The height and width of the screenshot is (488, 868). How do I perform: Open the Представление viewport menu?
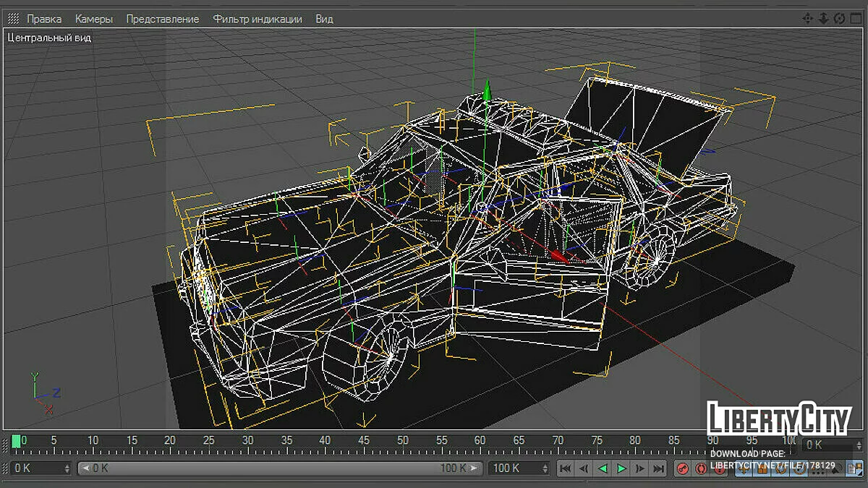pyautogui.click(x=163, y=19)
